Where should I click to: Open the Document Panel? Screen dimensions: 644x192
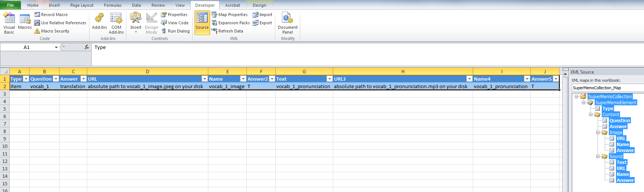[288, 22]
